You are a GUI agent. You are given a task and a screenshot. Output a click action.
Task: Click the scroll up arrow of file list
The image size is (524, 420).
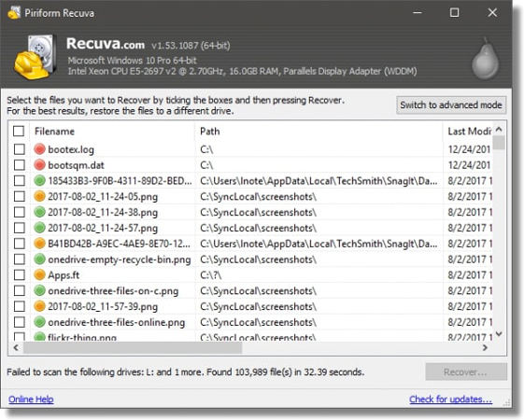(499, 129)
